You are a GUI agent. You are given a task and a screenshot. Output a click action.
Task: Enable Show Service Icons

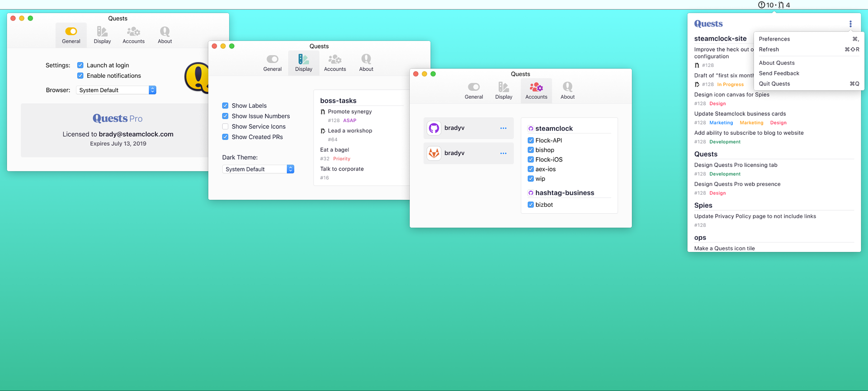coord(225,126)
